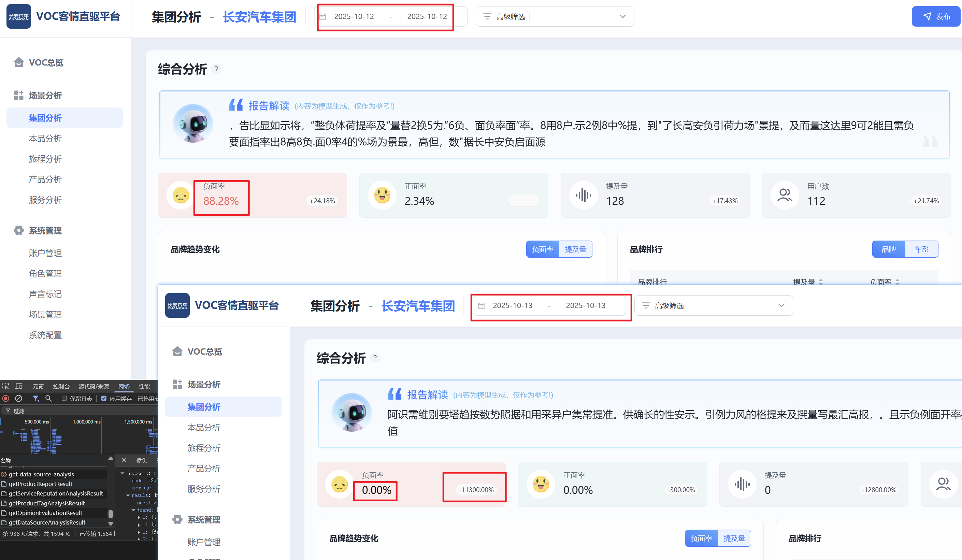Image resolution: width=962 pixels, height=560 pixels.
Task: Select the getOpinionEvaluationResult request
Action: [45, 513]
